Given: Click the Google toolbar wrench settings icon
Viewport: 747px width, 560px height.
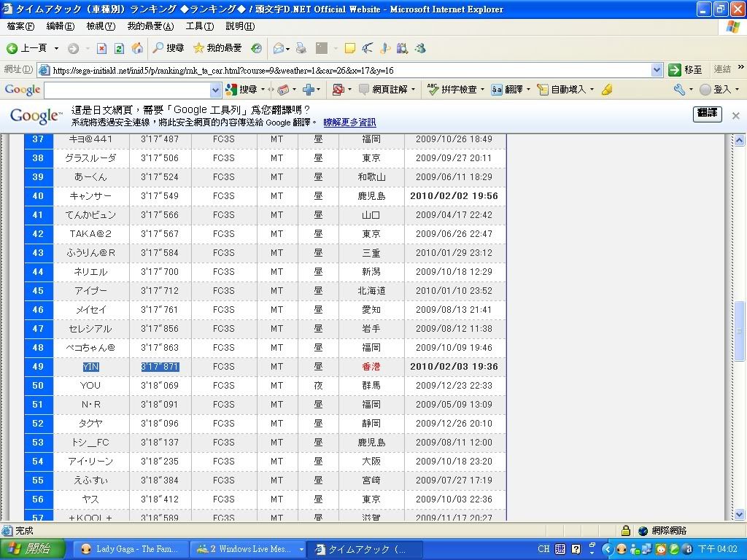Looking at the screenshot, I should click(x=679, y=90).
